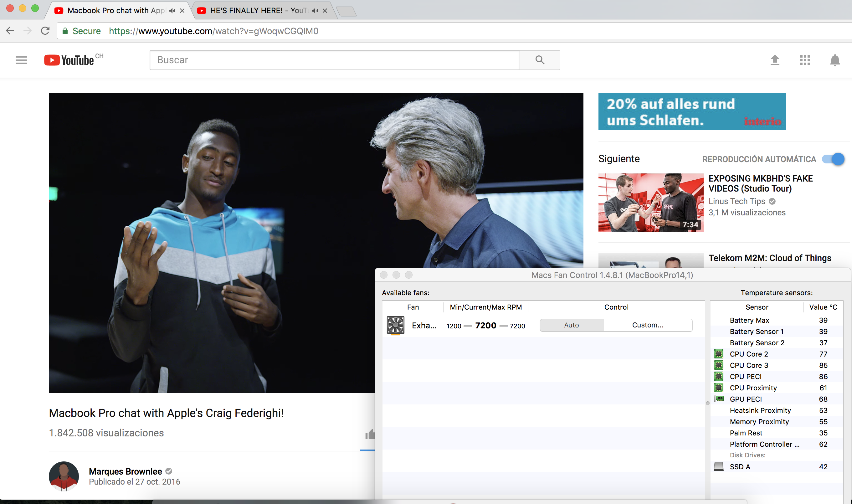This screenshot has height=504, width=852.
Task: Open a new tab with blank tab button
Action: tap(346, 11)
